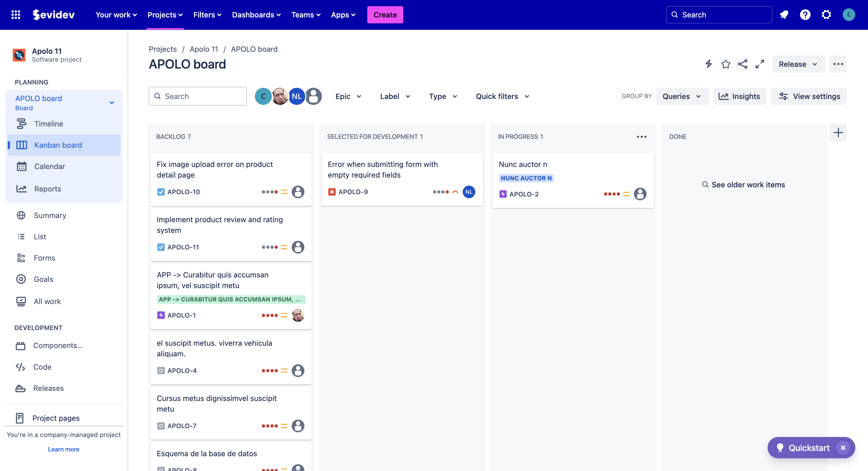
Task: Click the share board icon
Action: coord(743,64)
